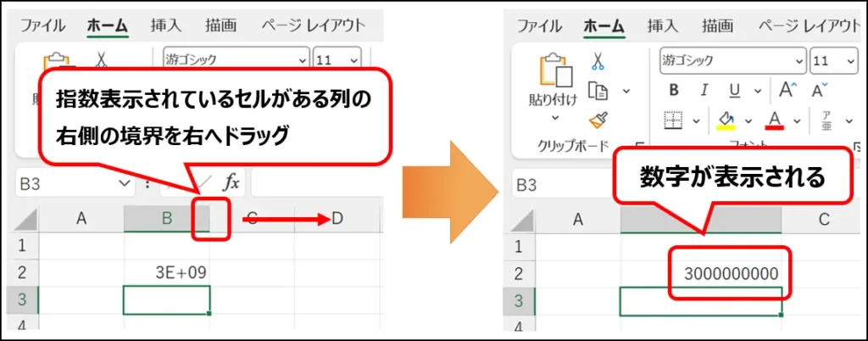Click the クリップボード group label
The height and width of the screenshot is (341, 868).
pyautogui.click(x=573, y=146)
